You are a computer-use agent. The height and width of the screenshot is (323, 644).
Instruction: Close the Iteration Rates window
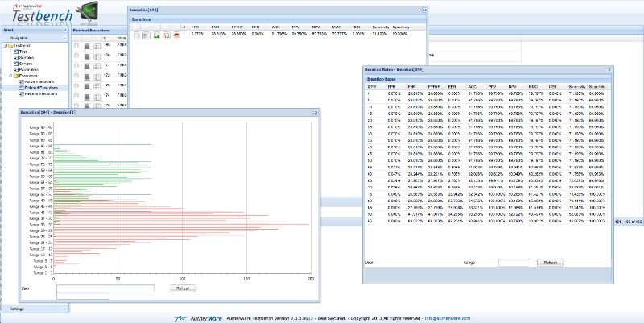tap(609, 69)
